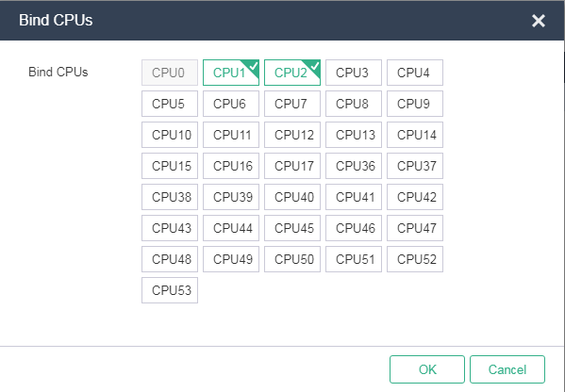Enable CPU42 binding
The image size is (565, 392).
415,197
